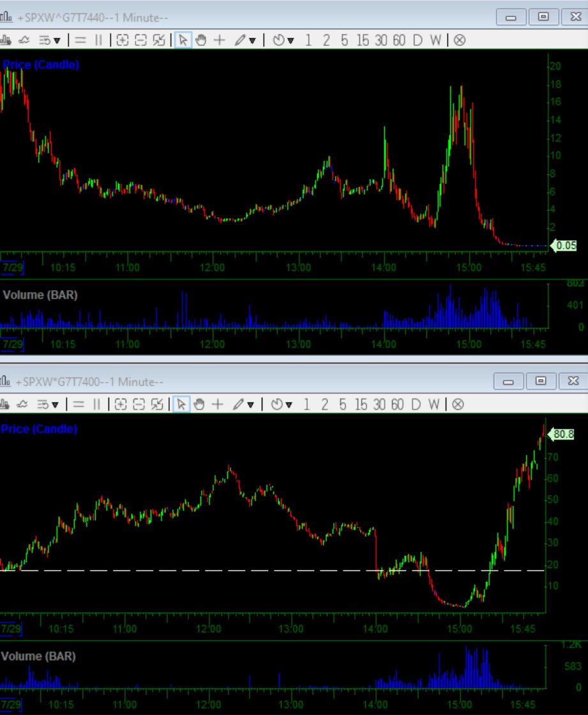Click the 0.05 price marker on 7440 chart

pos(564,246)
